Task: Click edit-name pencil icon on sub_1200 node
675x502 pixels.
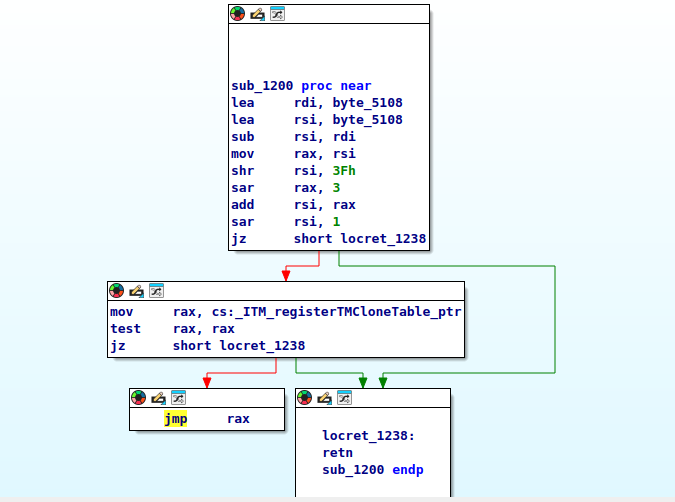Action: click(x=257, y=14)
